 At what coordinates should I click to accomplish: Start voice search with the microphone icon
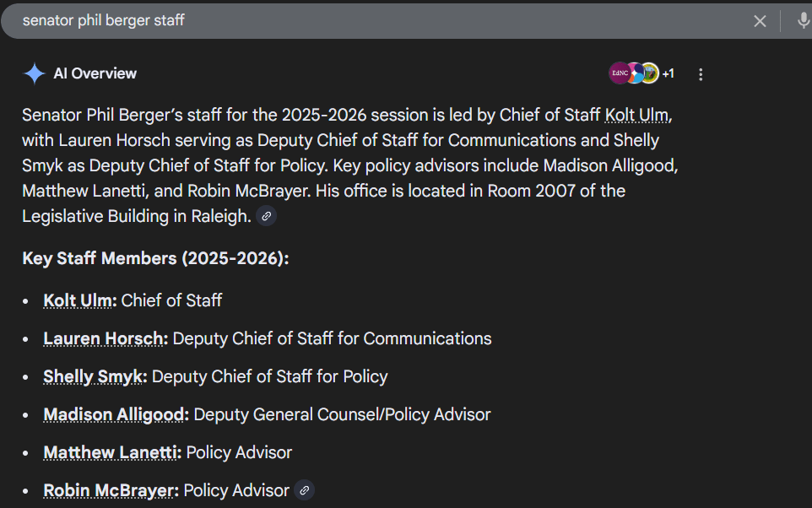[x=803, y=21]
